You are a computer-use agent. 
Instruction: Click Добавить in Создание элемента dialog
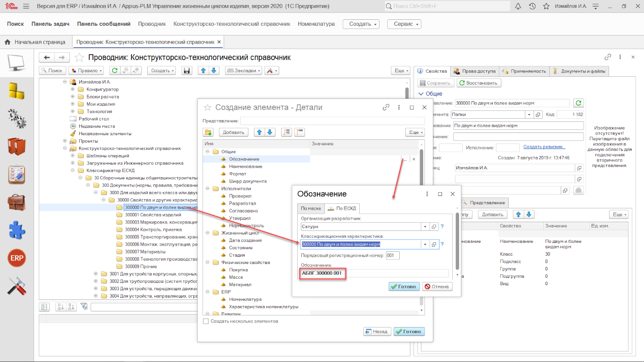233,132
